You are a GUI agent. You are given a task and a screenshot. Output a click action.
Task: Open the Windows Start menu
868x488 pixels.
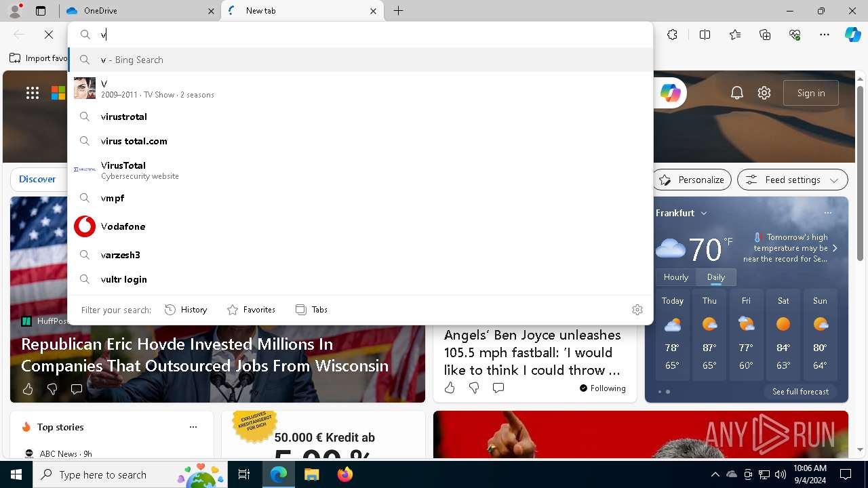coord(16,474)
